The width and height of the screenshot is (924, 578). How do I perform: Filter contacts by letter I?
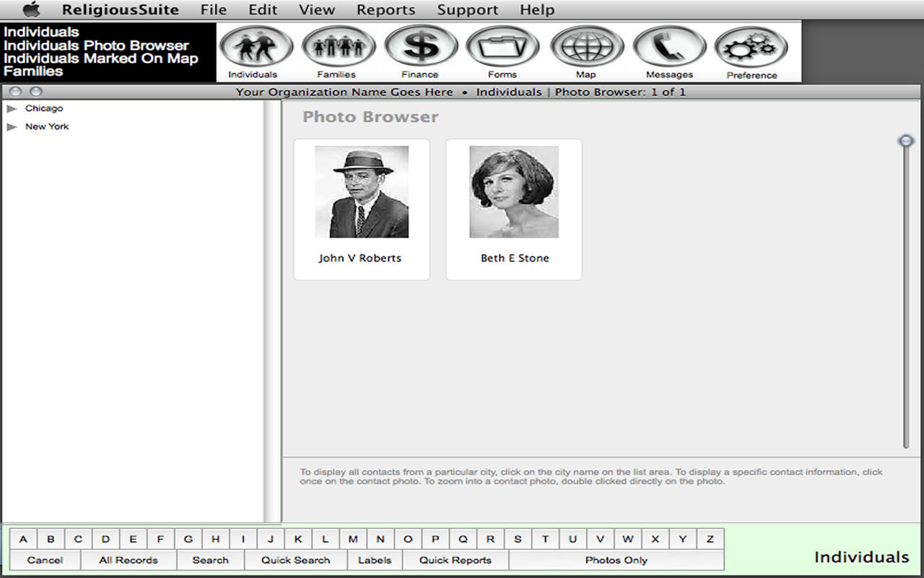click(x=243, y=539)
